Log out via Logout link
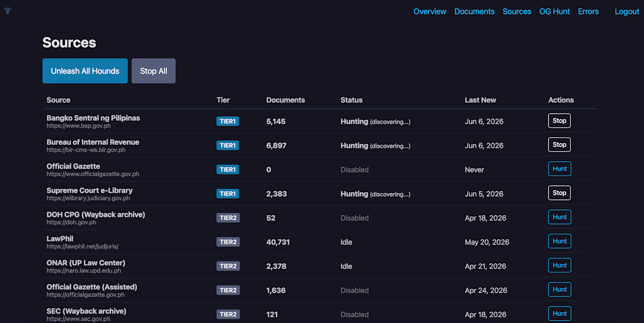644x323 pixels. [x=627, y=12]
